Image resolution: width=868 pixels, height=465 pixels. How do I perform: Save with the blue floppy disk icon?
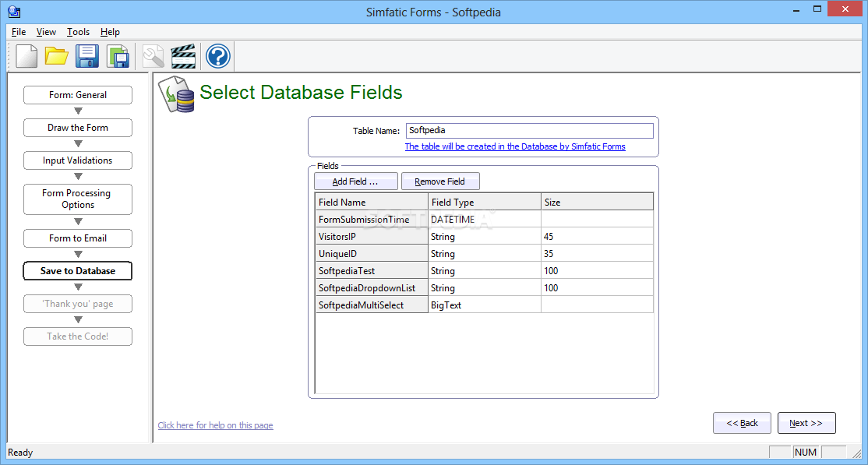tap(87, 56)
